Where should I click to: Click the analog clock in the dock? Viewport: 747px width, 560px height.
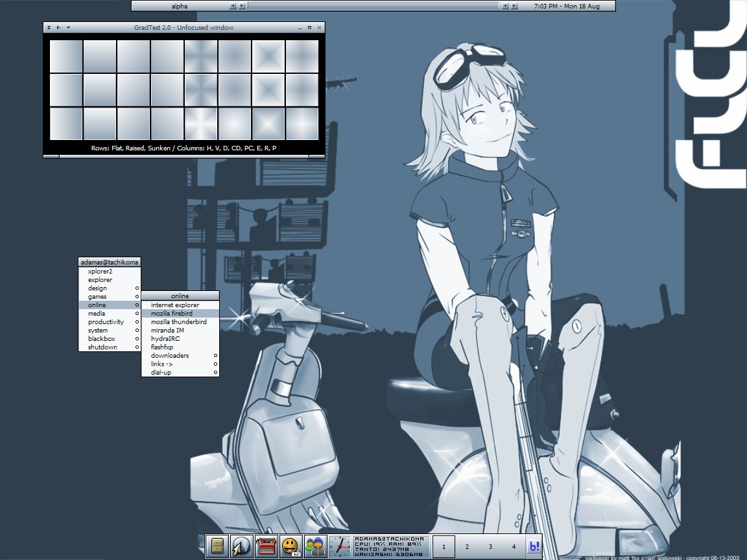[340, 547]
